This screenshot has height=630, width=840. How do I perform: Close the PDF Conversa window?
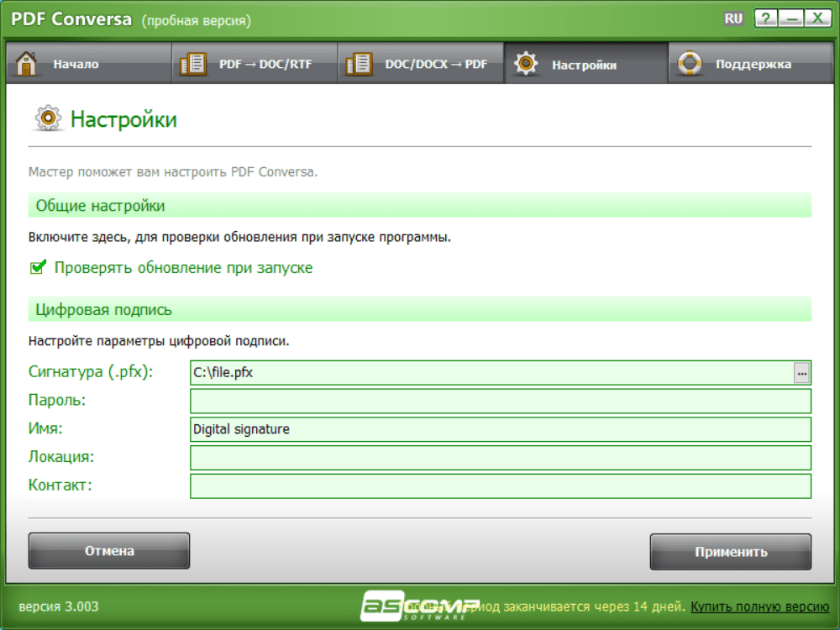[x=817, y=18]
